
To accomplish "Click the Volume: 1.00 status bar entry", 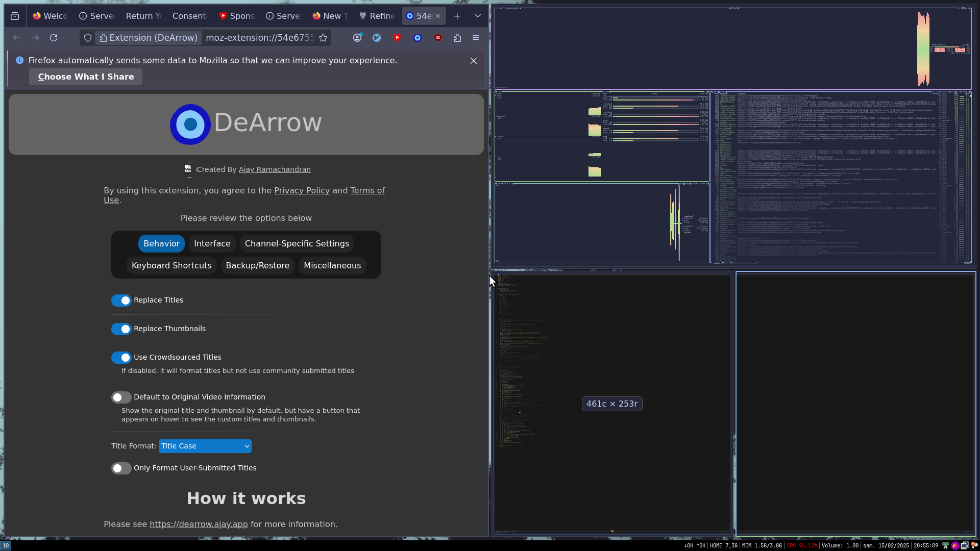I will click(840, 546).
